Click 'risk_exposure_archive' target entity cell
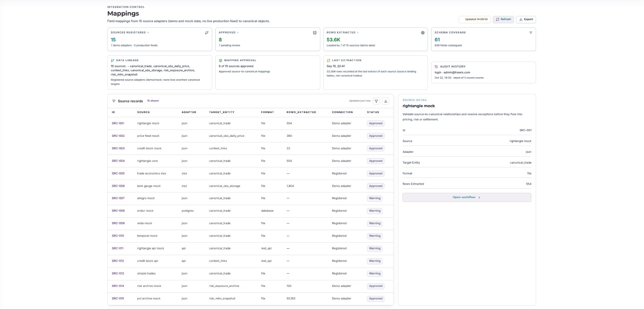Image resolution: width=644 pixels, height=309 pixels. pos(224,286)
